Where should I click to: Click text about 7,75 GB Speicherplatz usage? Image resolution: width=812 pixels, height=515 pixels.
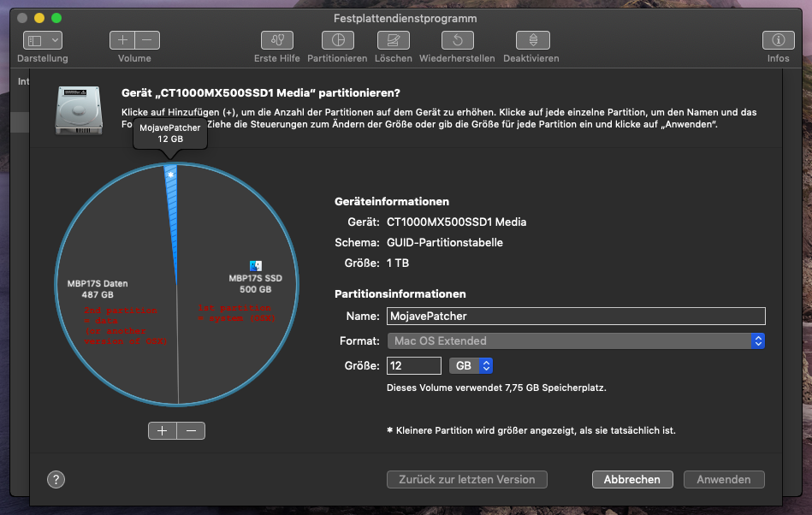pyautogui.click(x=496, y=388)
